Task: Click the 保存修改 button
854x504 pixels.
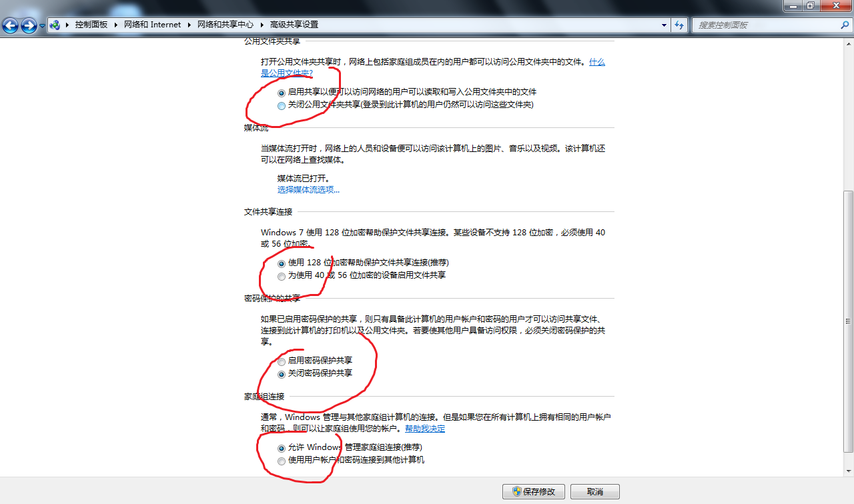Action: click(534, 491)
